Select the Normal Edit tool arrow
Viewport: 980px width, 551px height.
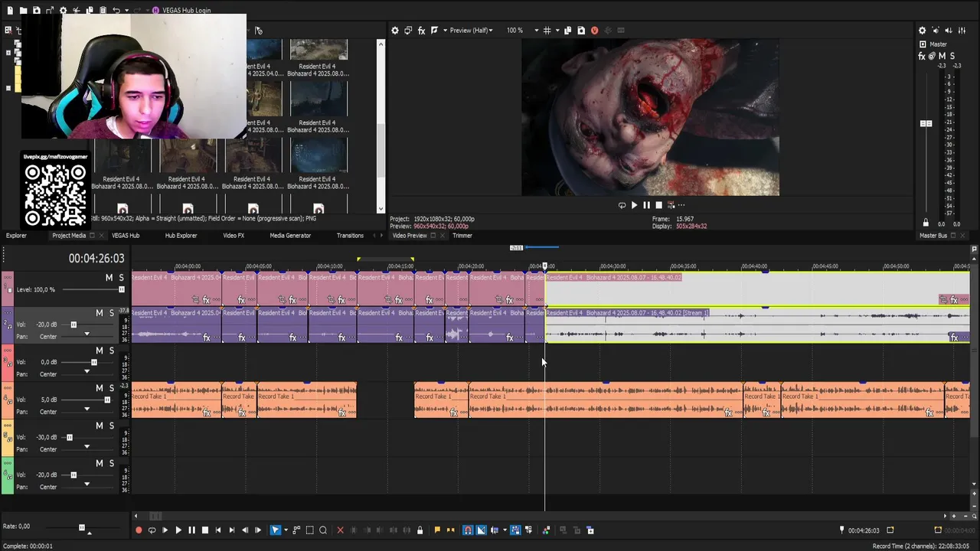276,530
